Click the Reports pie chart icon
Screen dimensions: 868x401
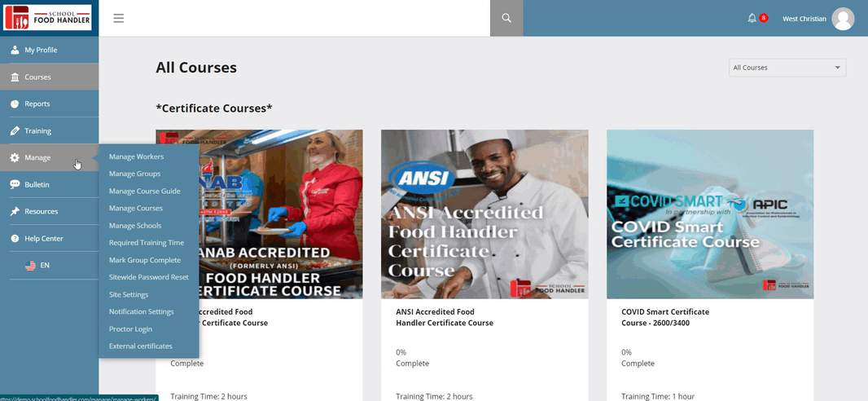(15, 104)
